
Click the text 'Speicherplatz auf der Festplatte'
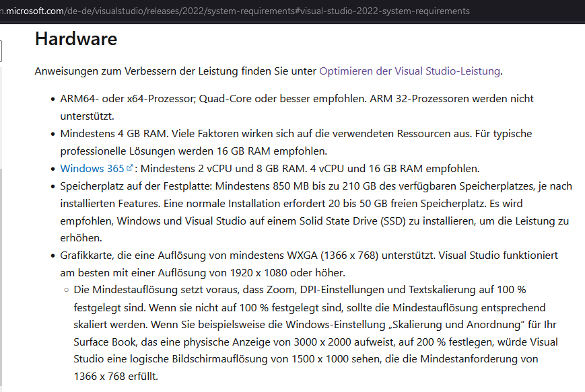point(136,186)
